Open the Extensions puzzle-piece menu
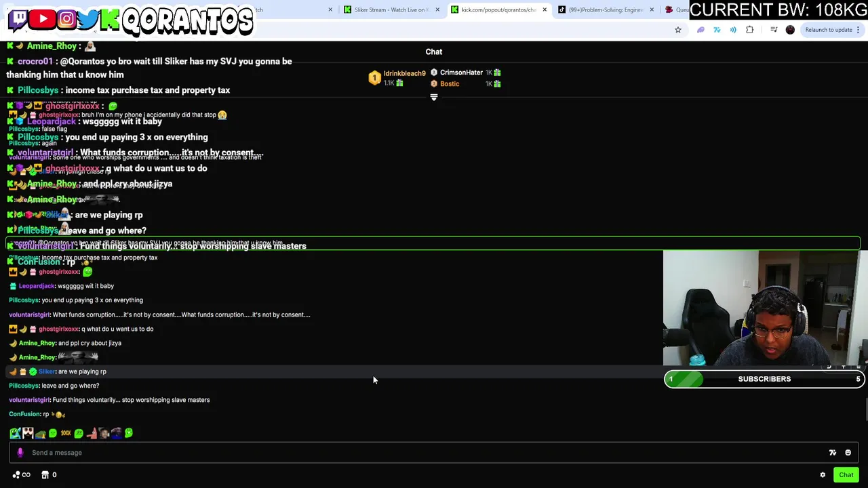Screen dimensions: 868x488 click(x=749, y=30)
